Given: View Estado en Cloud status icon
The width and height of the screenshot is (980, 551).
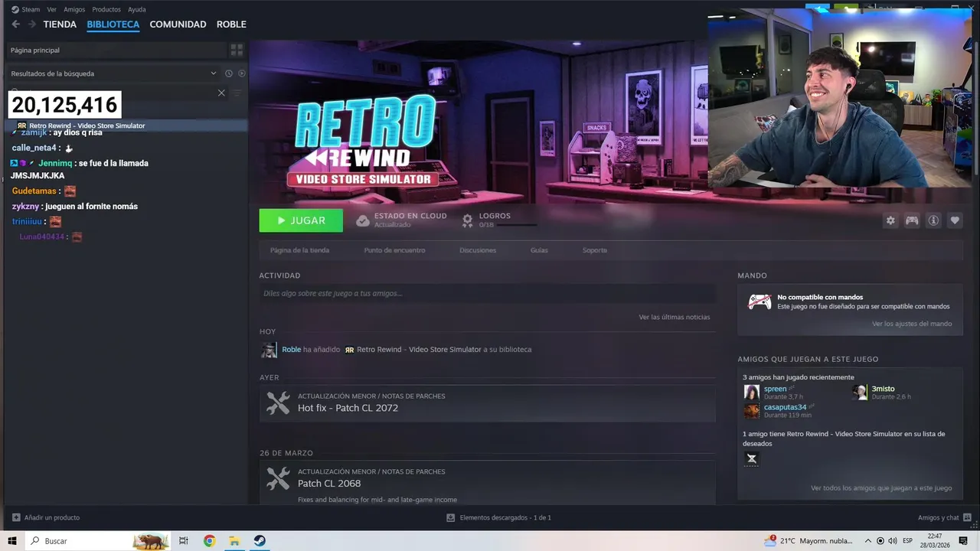Looking at the screenshot, I should (x=363, y=220).
